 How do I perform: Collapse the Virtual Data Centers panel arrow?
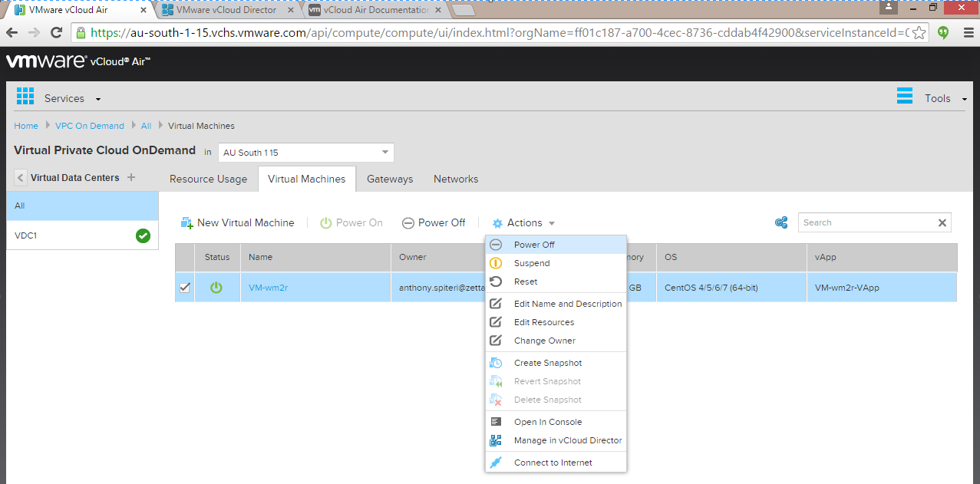click(21, 178)
